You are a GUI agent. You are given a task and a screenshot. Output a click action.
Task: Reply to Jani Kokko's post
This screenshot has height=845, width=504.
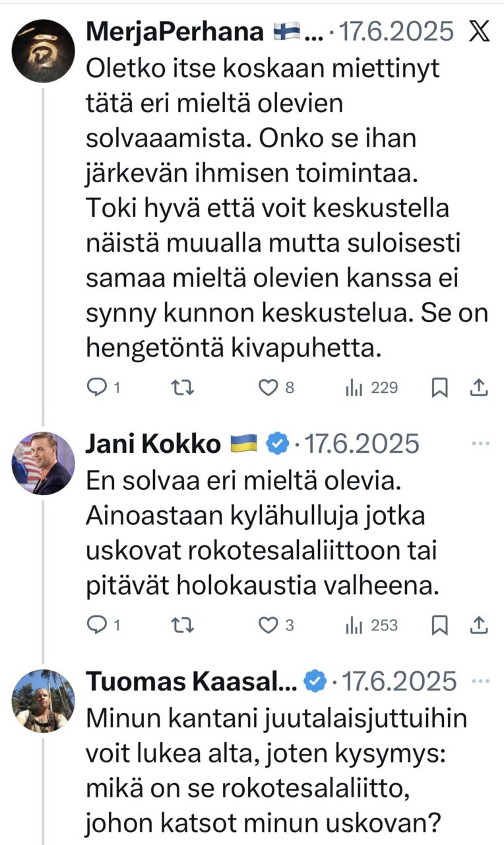97,625
